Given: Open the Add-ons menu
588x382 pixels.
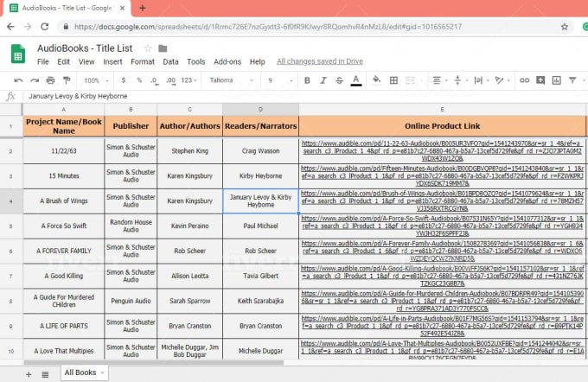Looking at the screenshot, I should pos(227,61).
